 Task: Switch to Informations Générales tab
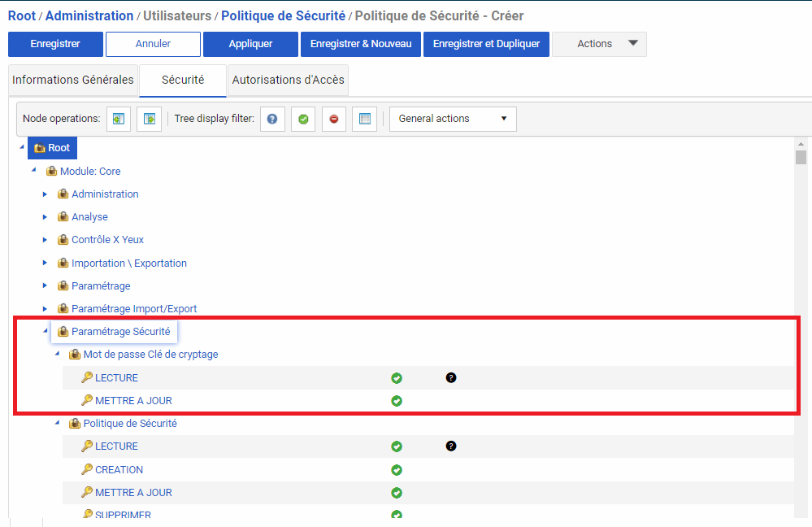(x=73, y=80)
